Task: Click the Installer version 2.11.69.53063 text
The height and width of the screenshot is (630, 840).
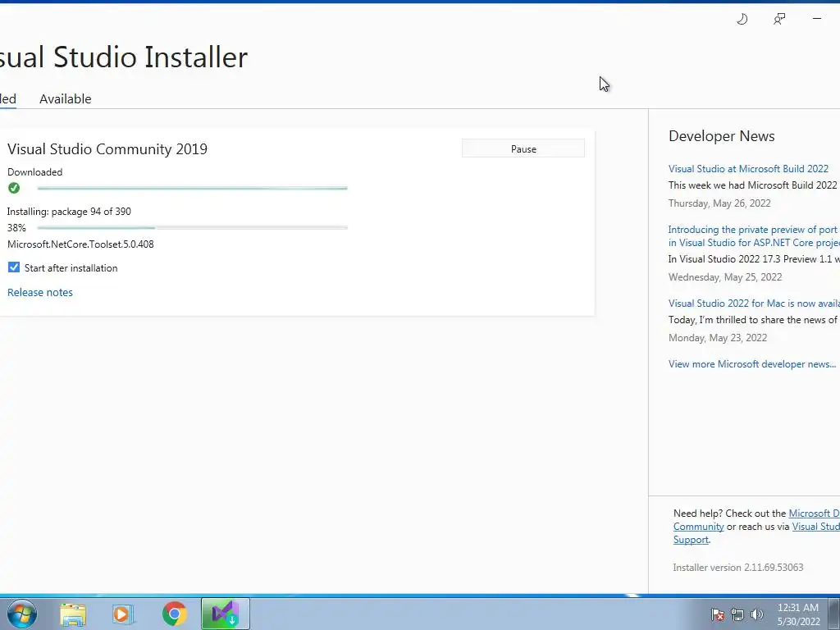Action: point(738,568)
